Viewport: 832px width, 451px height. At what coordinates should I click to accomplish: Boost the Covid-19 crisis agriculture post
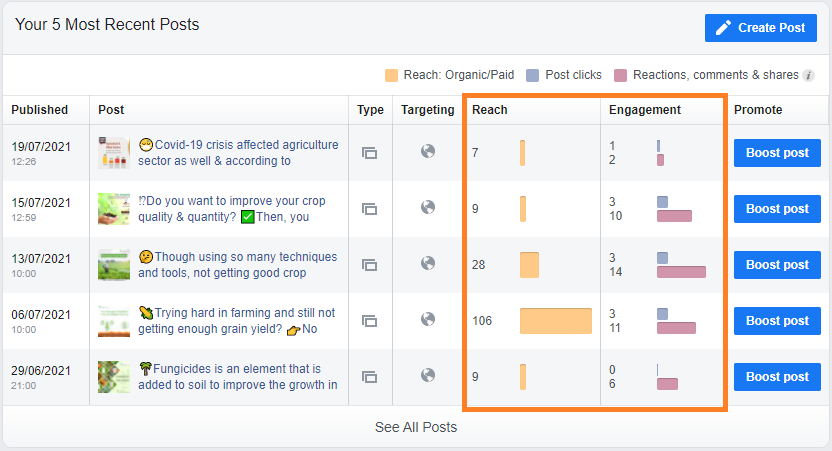[777, 153]
